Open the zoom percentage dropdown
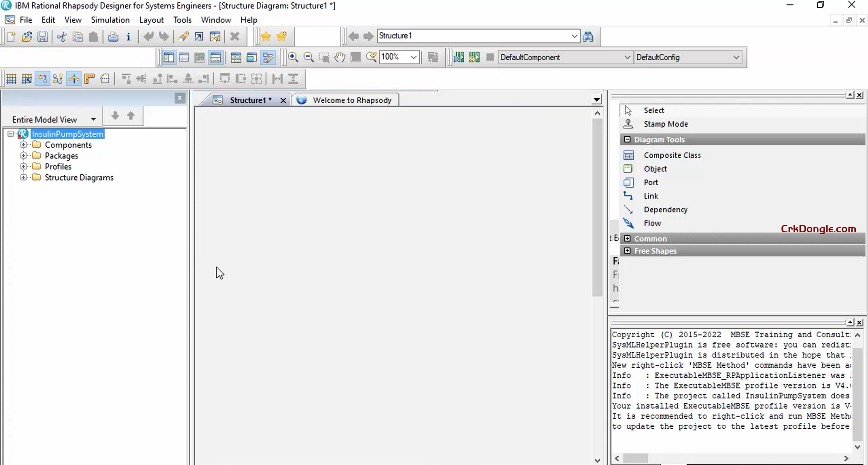Viewport: 868px width, 465px height. [x=413, y=57]
